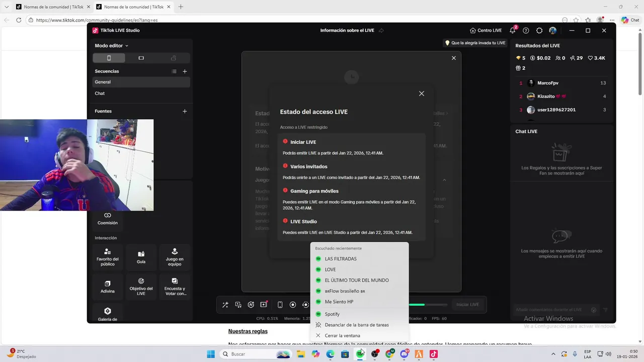Open Coemisión tool

click(x=107, y=218)
